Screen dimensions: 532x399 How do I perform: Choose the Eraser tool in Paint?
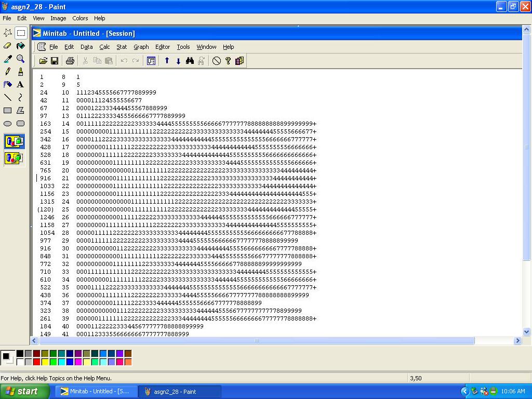8,46
